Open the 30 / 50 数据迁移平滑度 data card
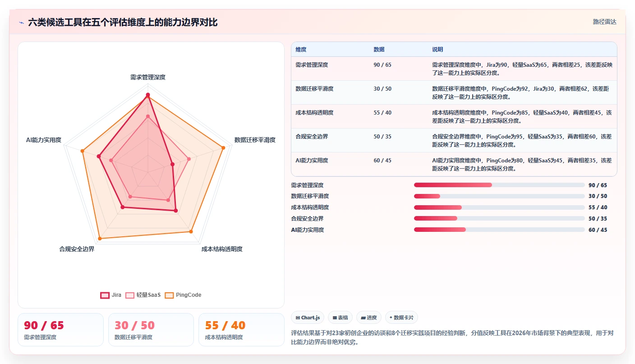 (x=151, y=330)
